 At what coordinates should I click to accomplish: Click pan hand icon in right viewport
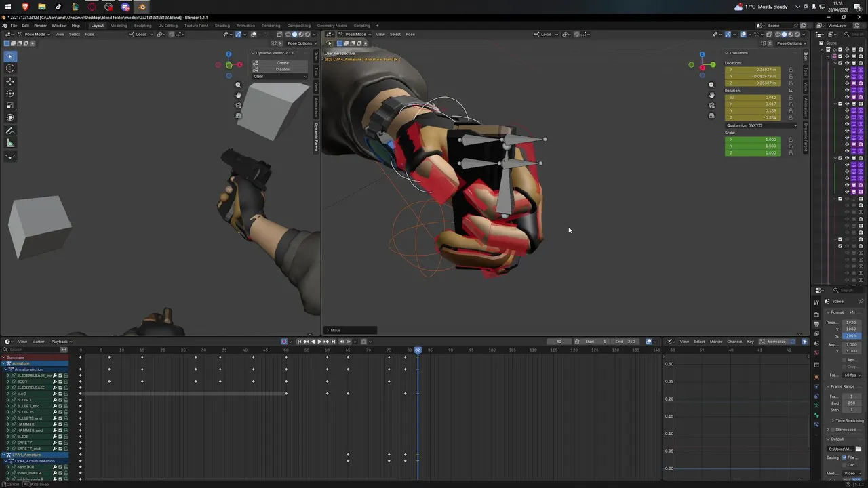[x=711, y=95]
